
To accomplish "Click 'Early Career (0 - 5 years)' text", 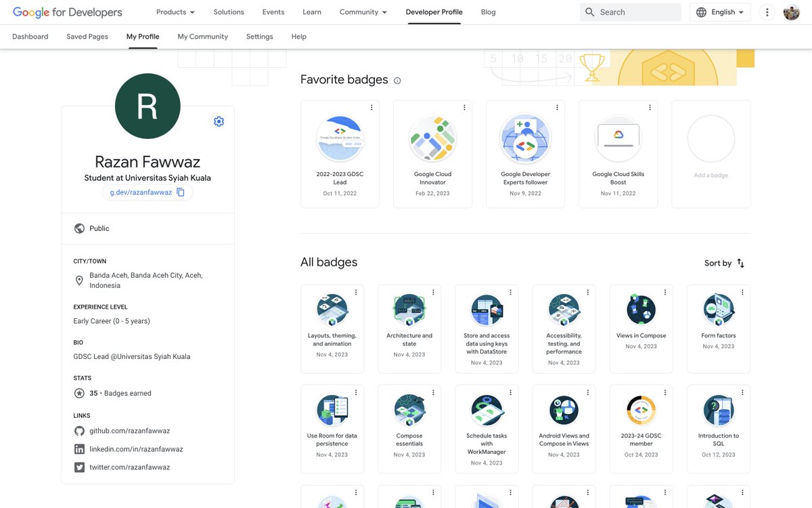I will click(112, 321).
